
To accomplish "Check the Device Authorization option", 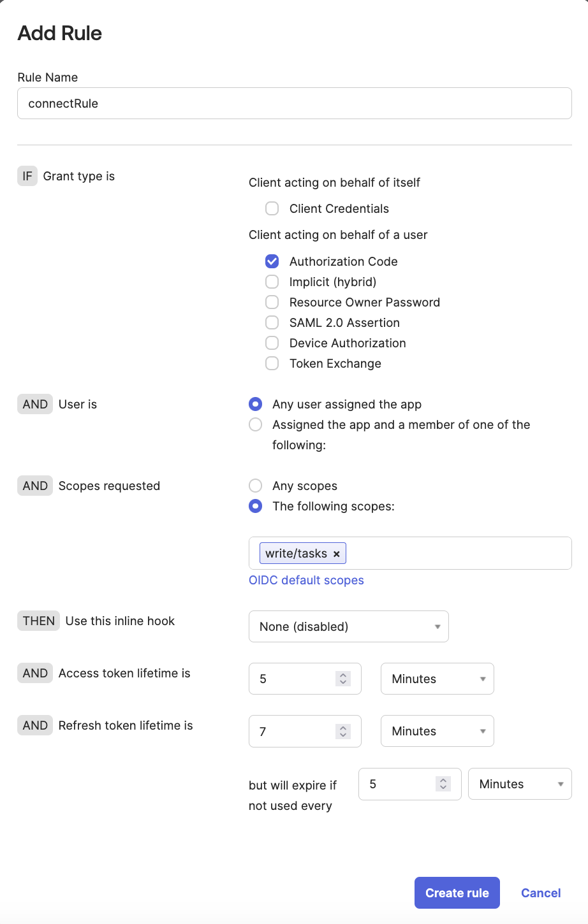I will tap(272, 343).
